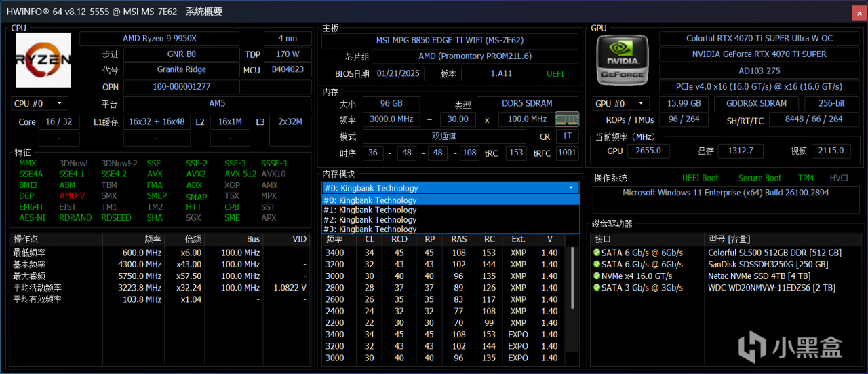Click the Netac NVMe SSD 4TB drive entry

pos(759,276)
